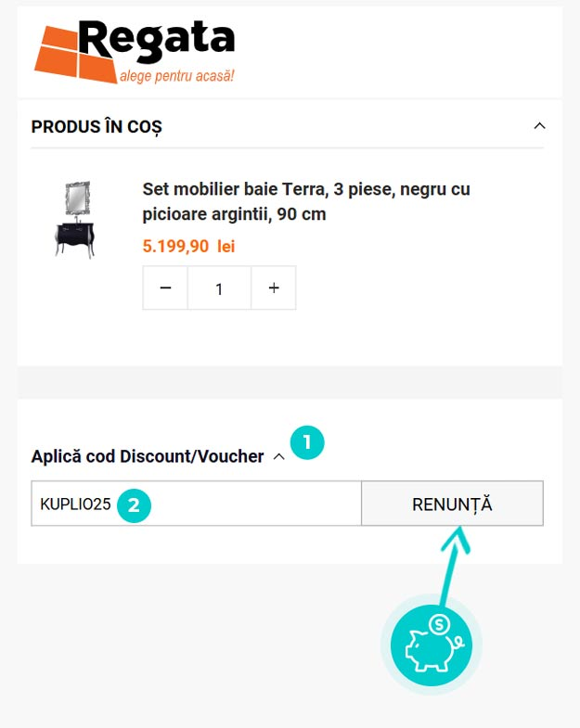The width and height of the screenshot is (580, 728).
Task: Collapse the Discount/Voucher chevron arrow
Action: (x=279, y=456)
